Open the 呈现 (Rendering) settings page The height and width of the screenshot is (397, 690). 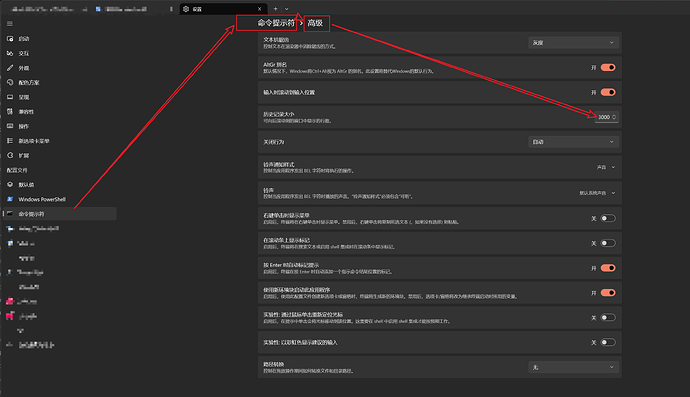pyautogui.click(x=58, y=97)
